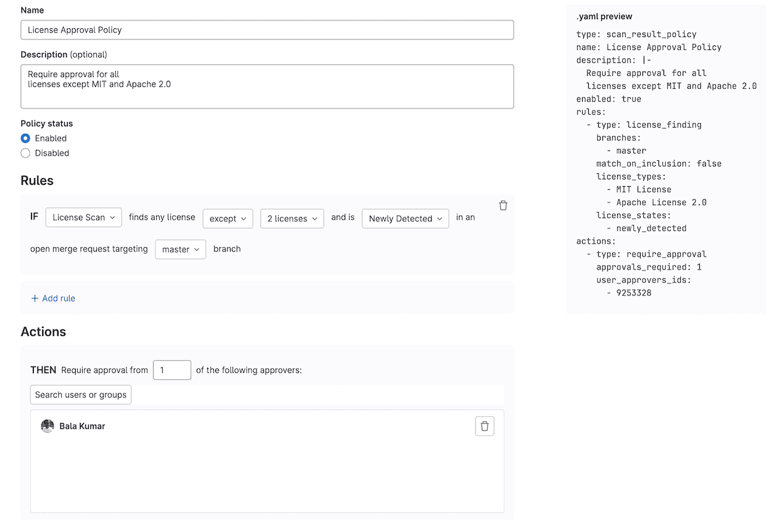Viewport: 780px width, 532px height.
Task: Open the '2 licenses' selector
Action: [292, 219]
